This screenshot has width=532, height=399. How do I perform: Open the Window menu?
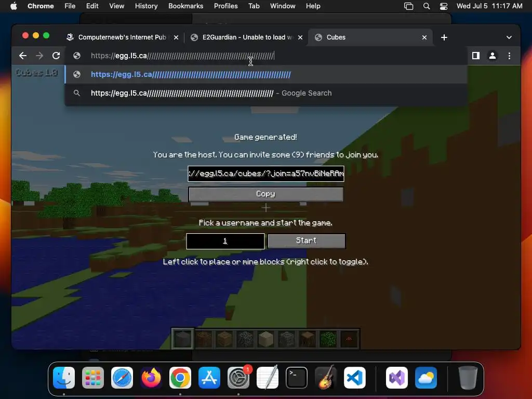tap(283, 6)
